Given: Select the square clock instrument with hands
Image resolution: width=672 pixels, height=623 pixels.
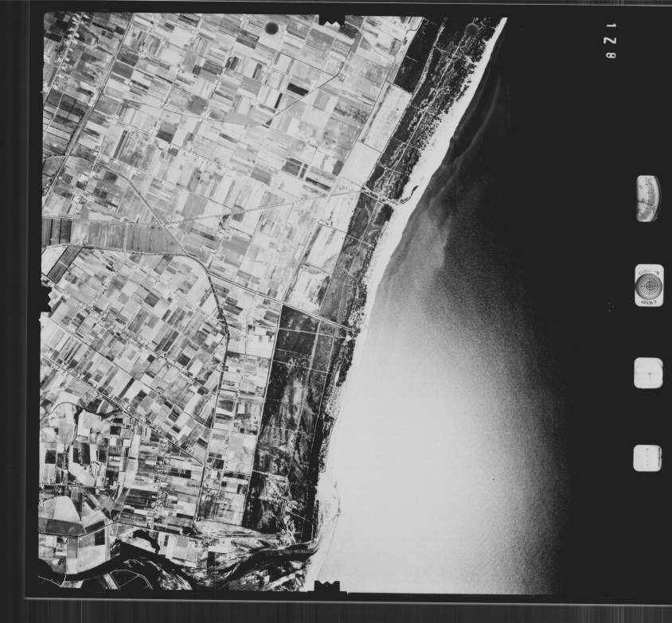Looking at the screenshot, I should coord(648,372).
